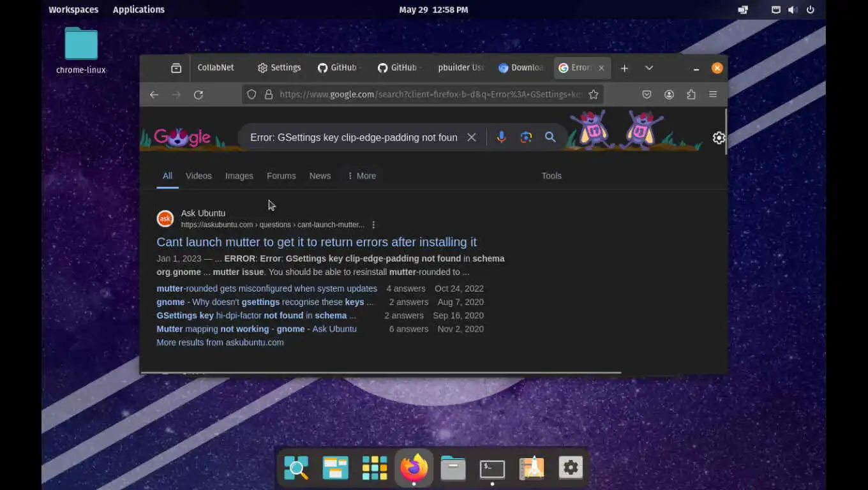Open the Firefox account icon
Viewport: 868px width, 490px height.
(x=669, y=94)
